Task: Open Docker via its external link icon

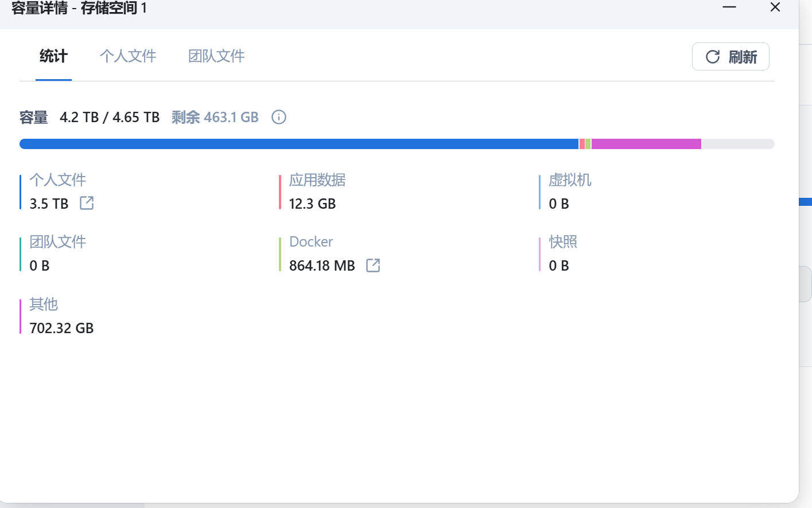Action: [372, 265]
